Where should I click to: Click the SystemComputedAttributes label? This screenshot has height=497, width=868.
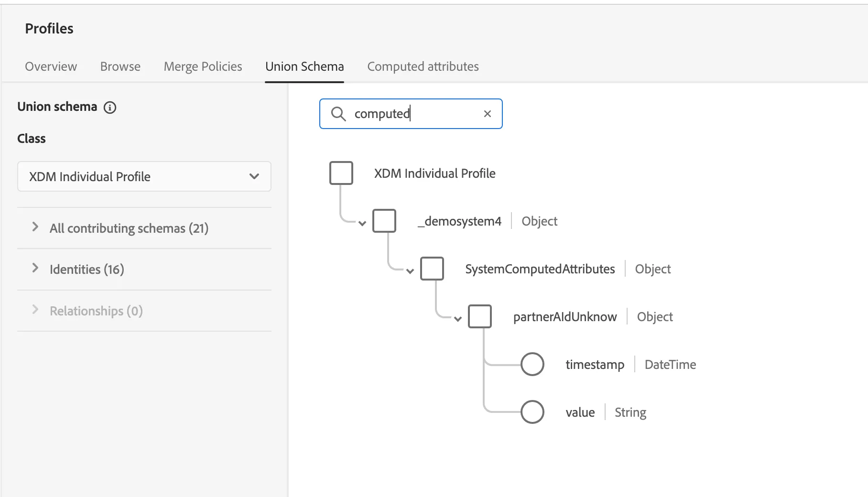pyautogui.click(x=540, y=269)
